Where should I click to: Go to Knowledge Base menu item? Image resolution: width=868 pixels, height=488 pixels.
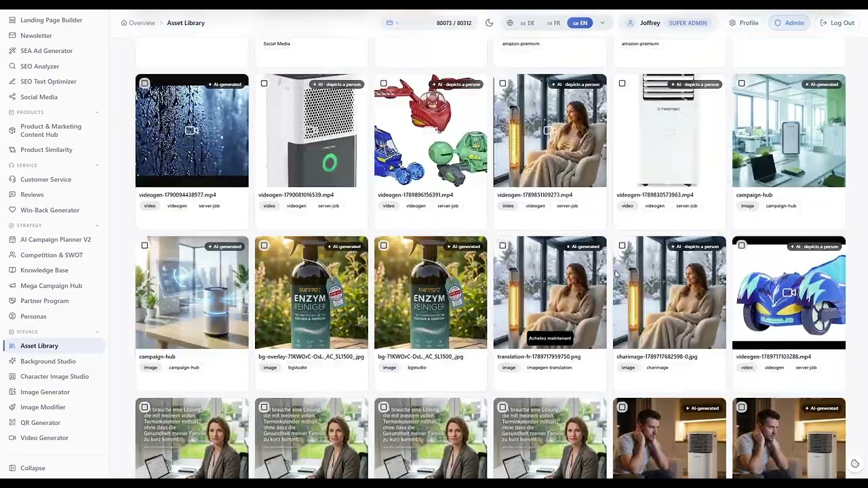44,270
